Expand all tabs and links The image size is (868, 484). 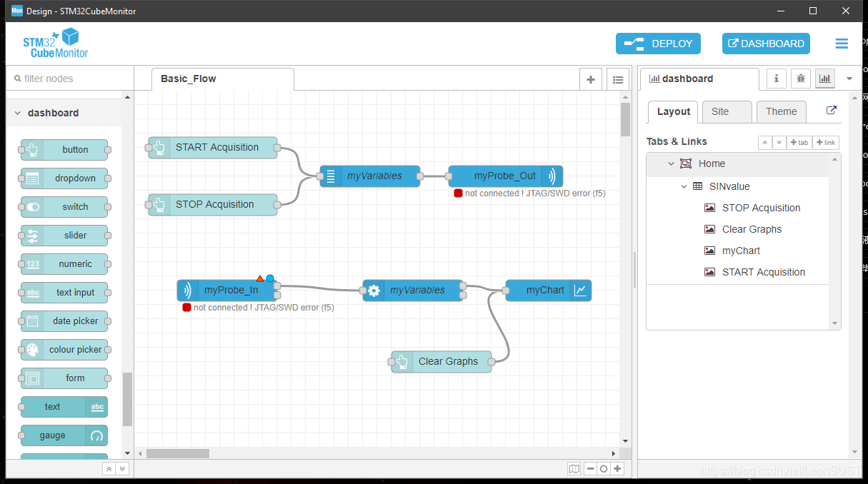click(779, 143)
